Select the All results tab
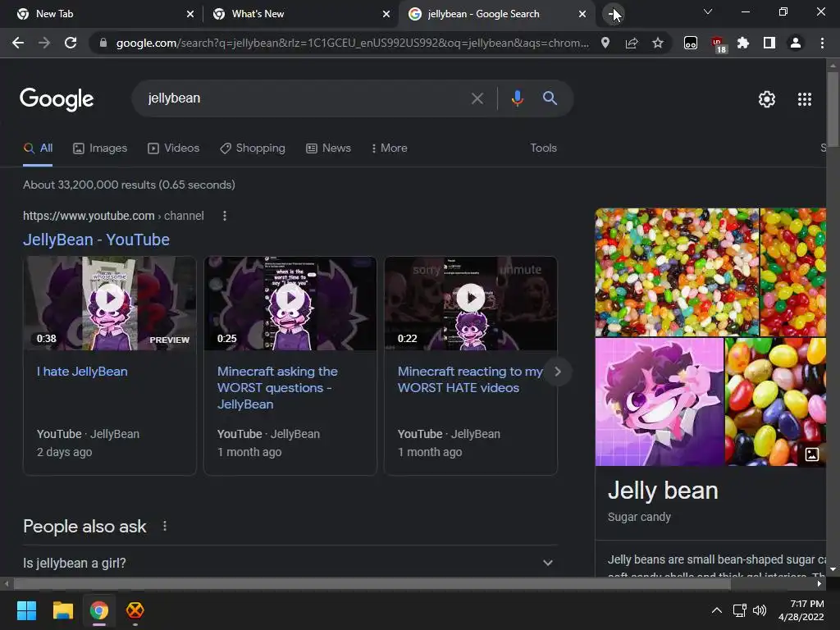Screen dimensions: 840x630 (x=38, y=148)
